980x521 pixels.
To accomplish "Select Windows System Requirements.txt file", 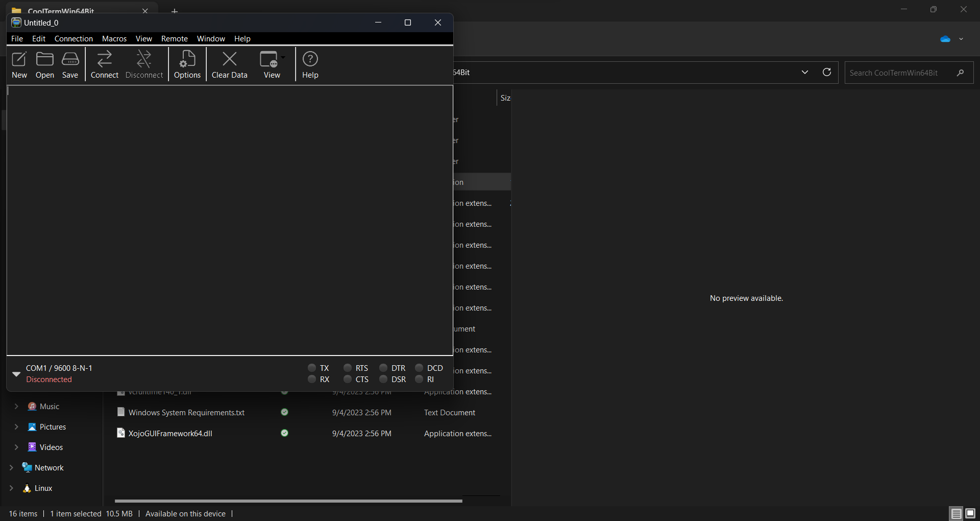I will (186, 413).
